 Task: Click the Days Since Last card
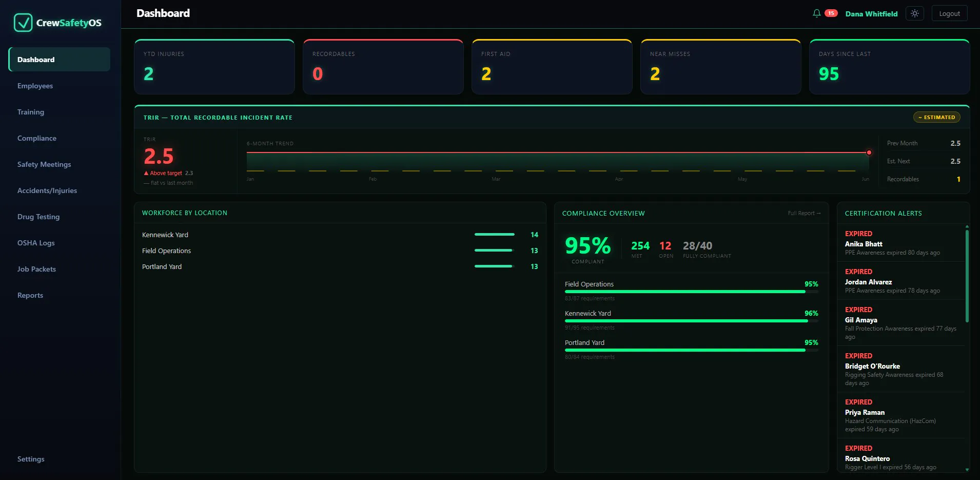(x=890, y=67)
